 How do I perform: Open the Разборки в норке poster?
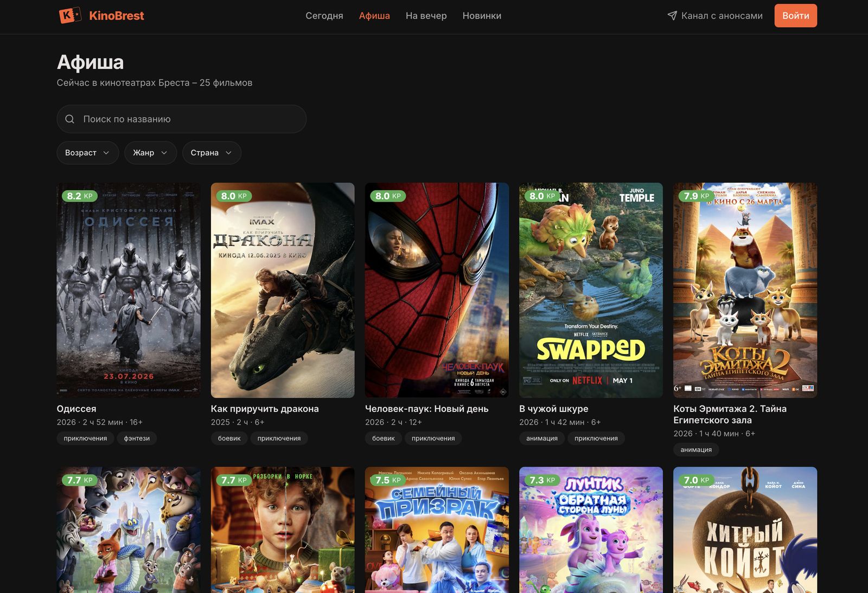(x=283, y=530)
